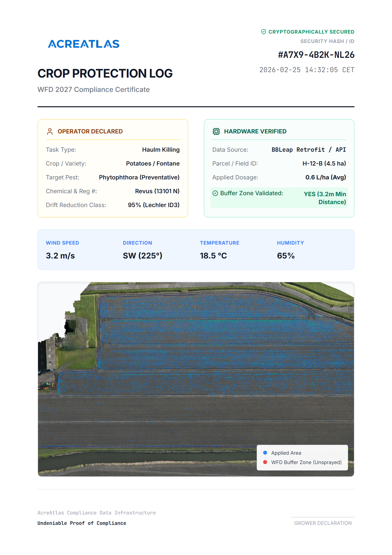392x555 pixels.
Task: Click the HUMIDITY label
Action: click(x=290, y=243)
